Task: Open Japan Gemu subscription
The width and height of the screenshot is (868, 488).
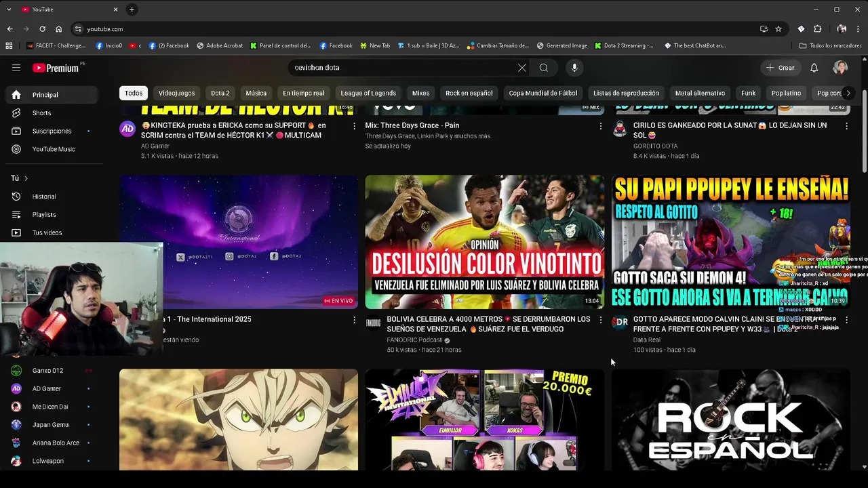Action: coord(52,425)
